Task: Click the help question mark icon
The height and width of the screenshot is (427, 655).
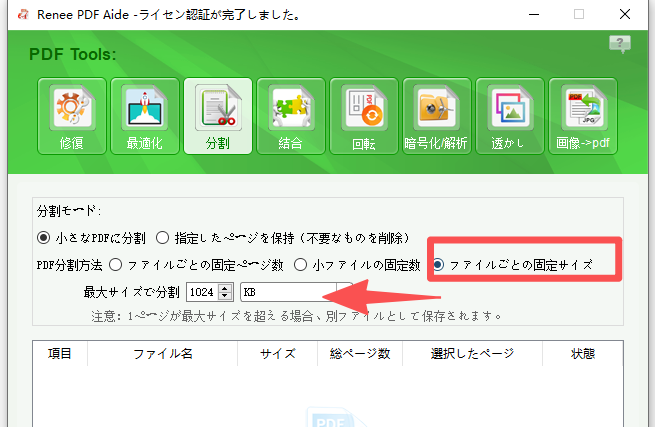Action: click(619, 43)
